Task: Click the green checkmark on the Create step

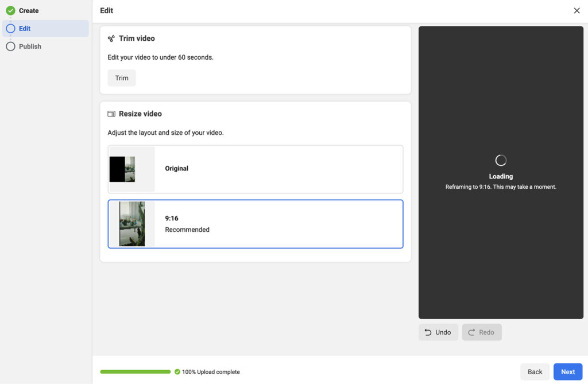Action: pyautogui.click(x=10, y=10)
